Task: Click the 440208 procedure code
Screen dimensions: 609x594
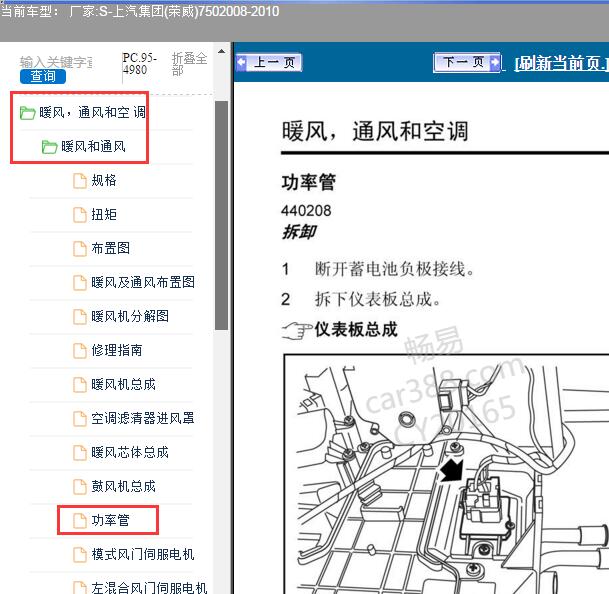Action: (306, 211)
